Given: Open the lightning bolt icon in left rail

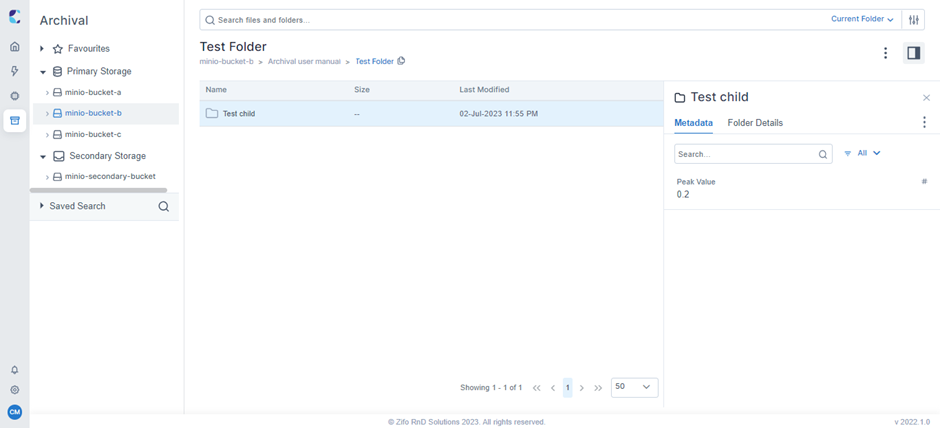Looking at the screenshot, I should point(15,71).
